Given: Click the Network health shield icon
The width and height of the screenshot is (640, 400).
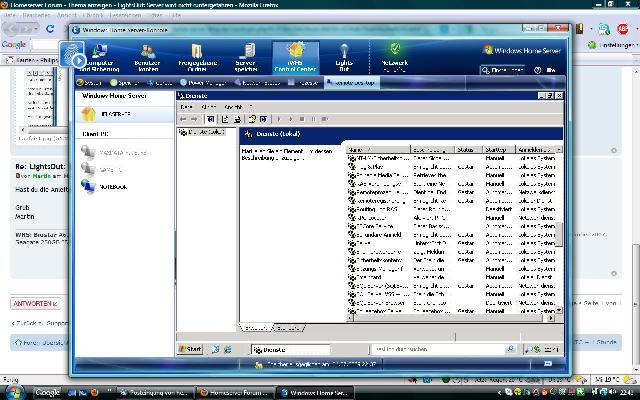Looking at the screenshot, I should pyautogui.click(x=395, y=48).
